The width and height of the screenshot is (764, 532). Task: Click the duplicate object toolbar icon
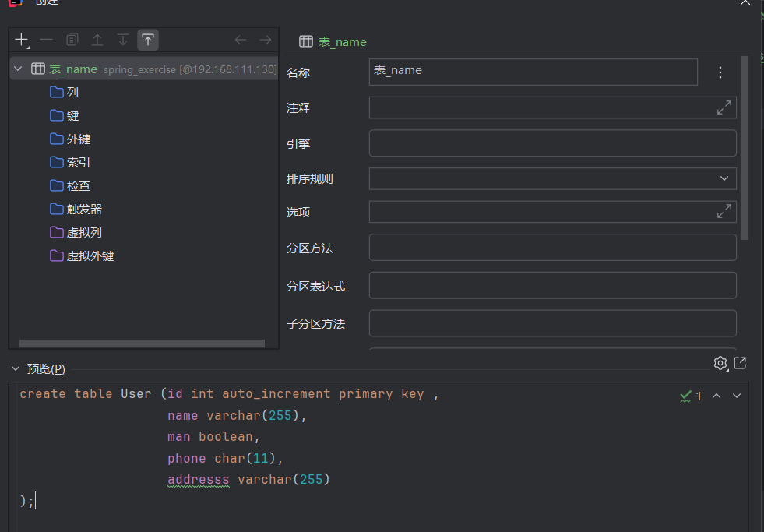click(x=72, y=40)
